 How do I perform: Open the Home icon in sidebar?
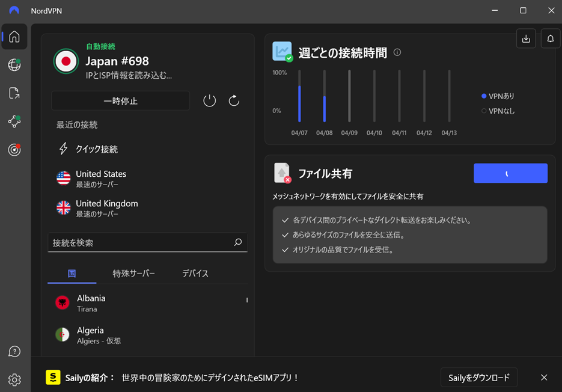tap(14, 37)
